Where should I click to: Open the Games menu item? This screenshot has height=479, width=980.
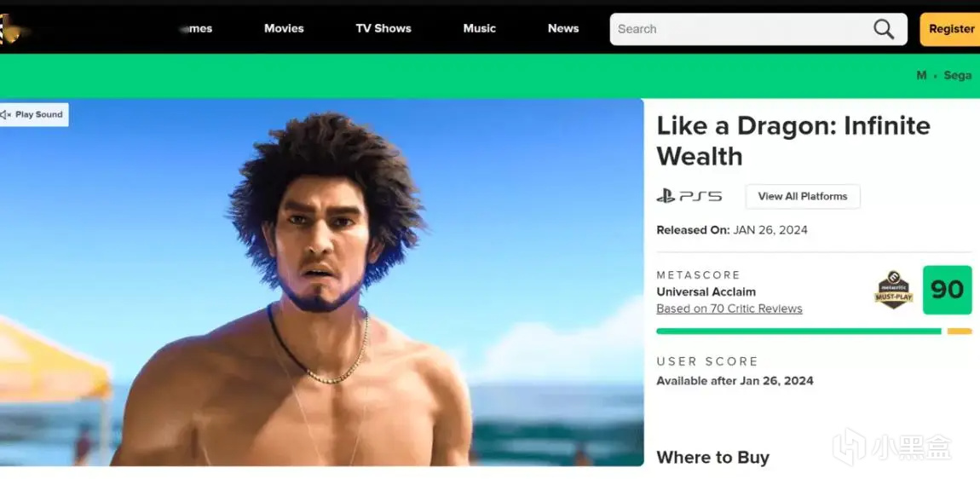196,29
